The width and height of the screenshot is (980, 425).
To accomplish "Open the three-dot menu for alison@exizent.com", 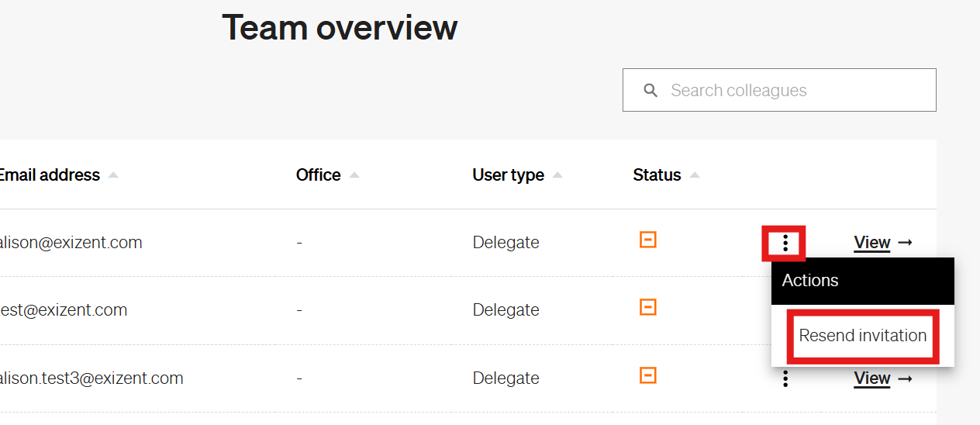I will pos(785,243).
